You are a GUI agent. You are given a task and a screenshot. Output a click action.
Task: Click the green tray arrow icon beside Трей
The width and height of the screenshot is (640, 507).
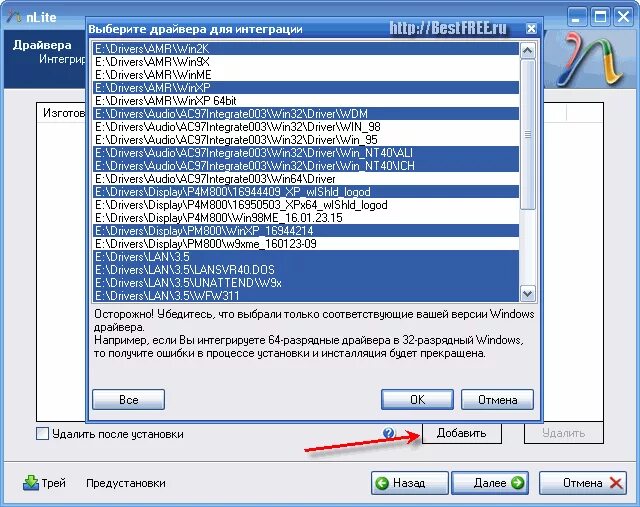pos(31,483)
